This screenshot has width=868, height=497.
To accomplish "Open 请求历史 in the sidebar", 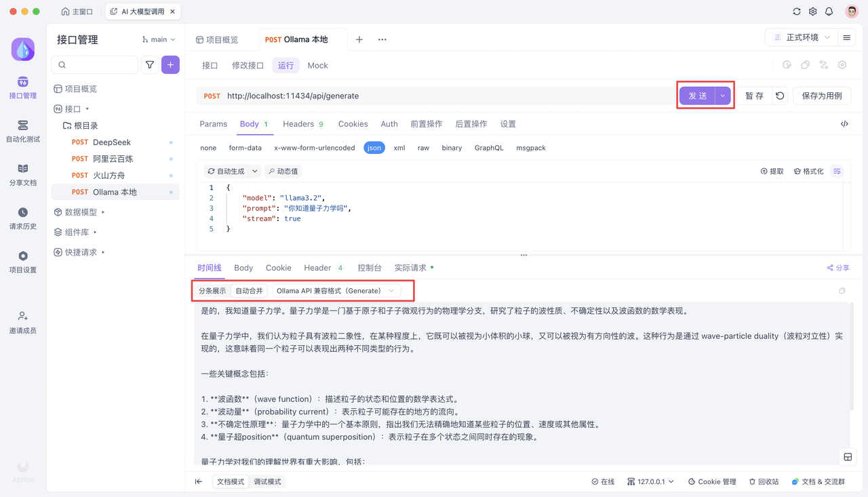I will (x=23, y=218).
